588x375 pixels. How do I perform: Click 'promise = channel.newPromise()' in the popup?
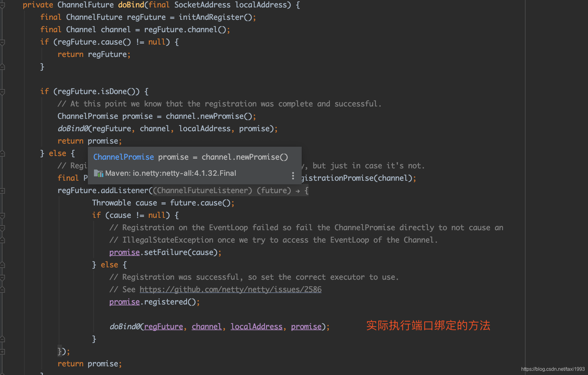(x=223, y=157)
